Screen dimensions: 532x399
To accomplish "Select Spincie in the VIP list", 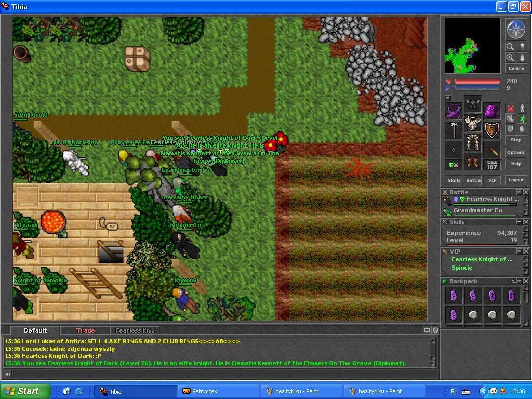I will click(x=462, y=268).
